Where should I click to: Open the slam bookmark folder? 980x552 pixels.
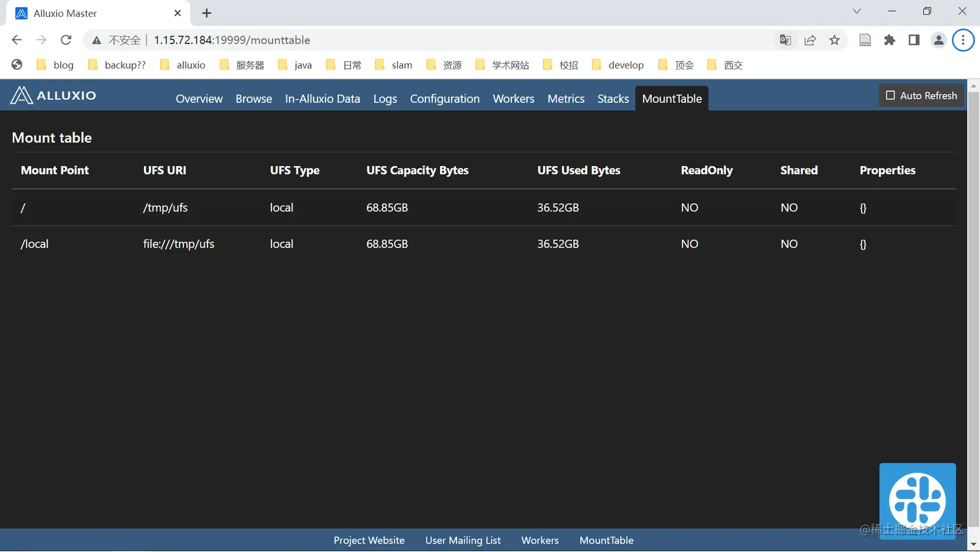pos(394,65)
